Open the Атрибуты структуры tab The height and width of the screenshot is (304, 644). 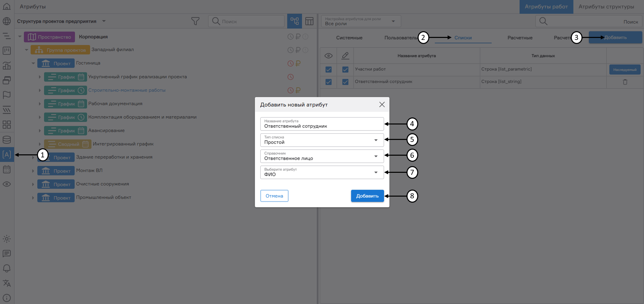pyautogui.click(x=606, y=6)
